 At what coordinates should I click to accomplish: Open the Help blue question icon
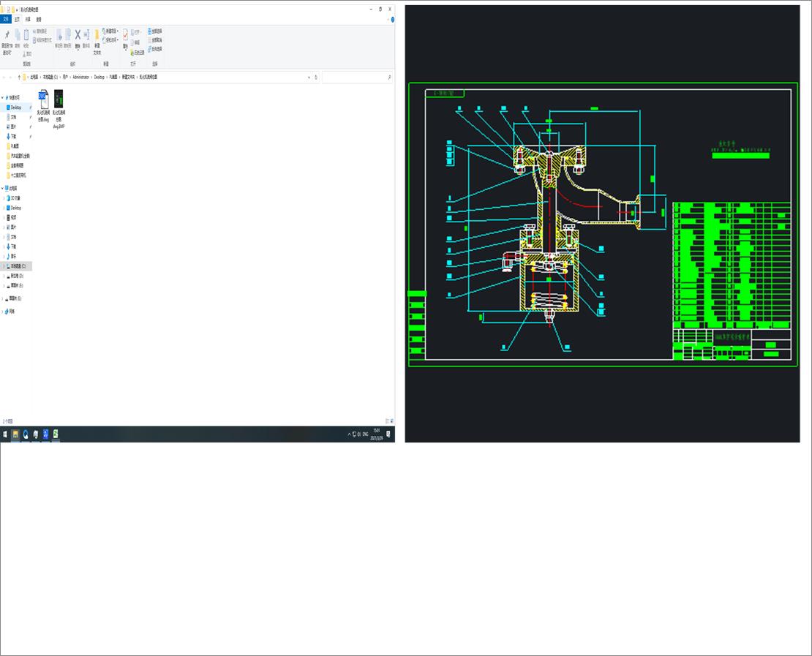[393, 20]
